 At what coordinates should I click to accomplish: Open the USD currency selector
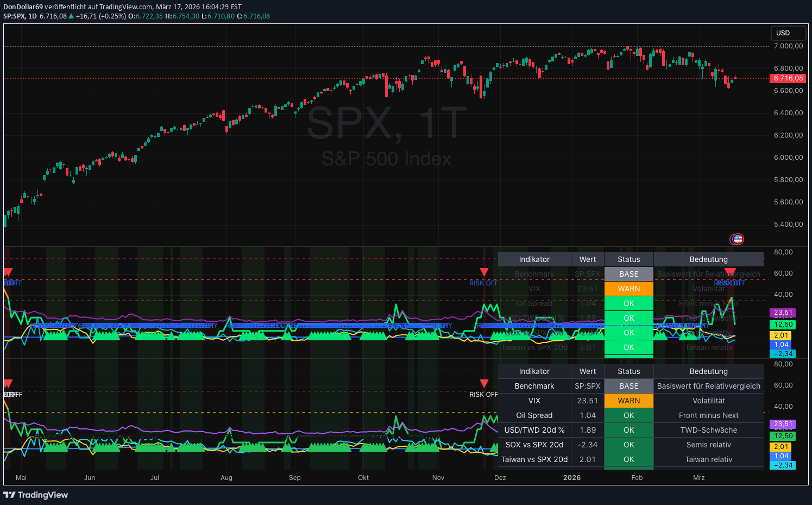click(783, 33)
